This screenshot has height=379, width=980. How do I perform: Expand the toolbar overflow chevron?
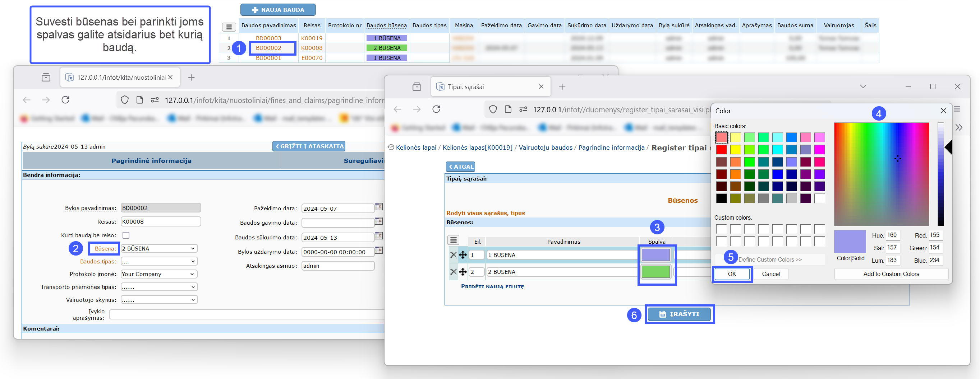click(959, 127)
